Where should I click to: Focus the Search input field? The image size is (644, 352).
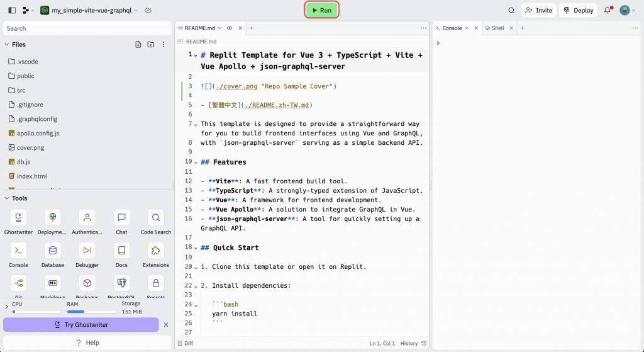(87, 28)
